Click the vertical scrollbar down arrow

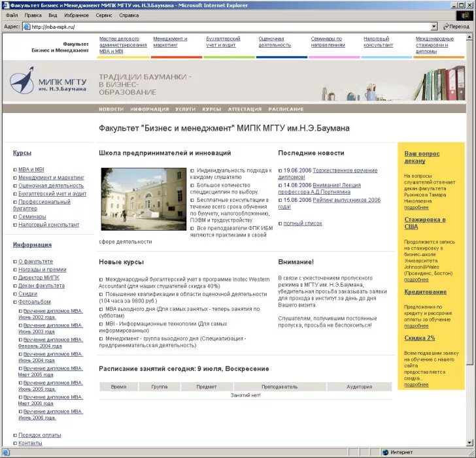[469, 443]
